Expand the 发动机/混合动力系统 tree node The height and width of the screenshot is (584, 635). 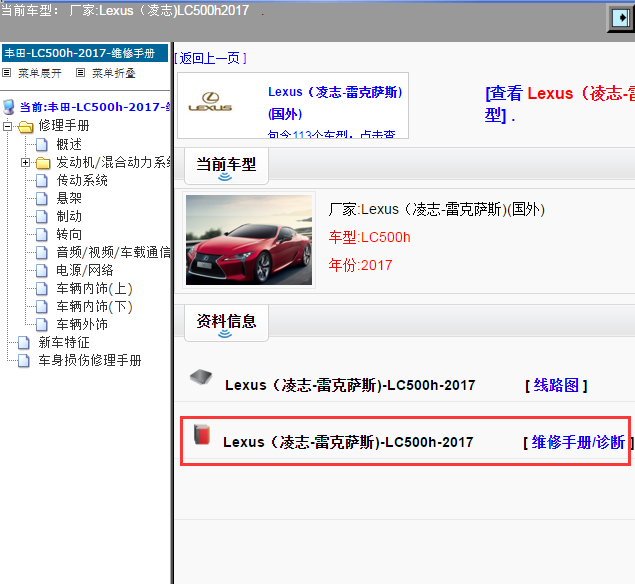pos(25,162)
